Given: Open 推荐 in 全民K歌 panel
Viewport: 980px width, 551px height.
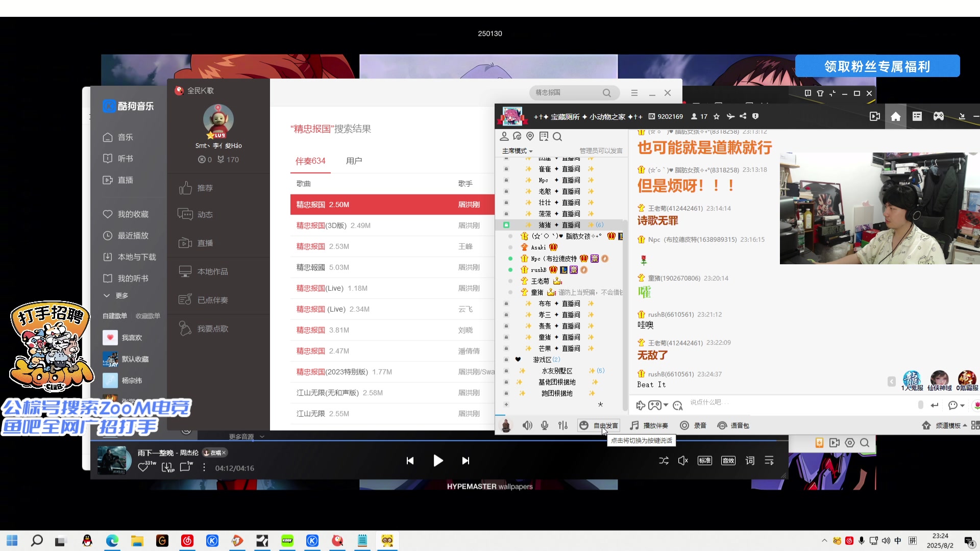Looking at the screenshot, I should click(x=196, y=188).
